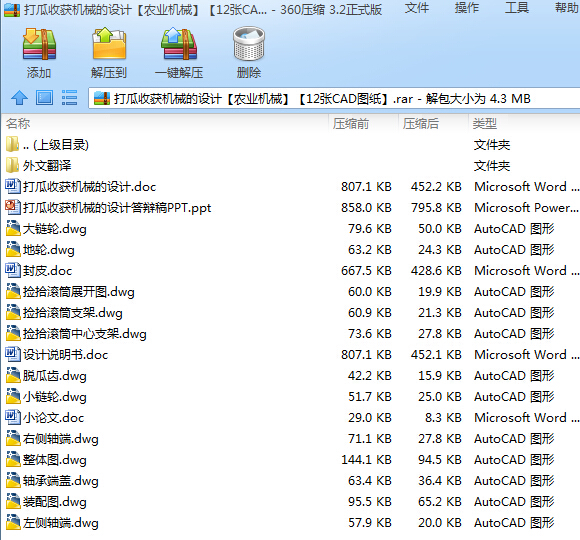The width and height of the screenshot is (580, 540).
Task: Click the 外文翻译 folder icon
Action: click(13, 165)
